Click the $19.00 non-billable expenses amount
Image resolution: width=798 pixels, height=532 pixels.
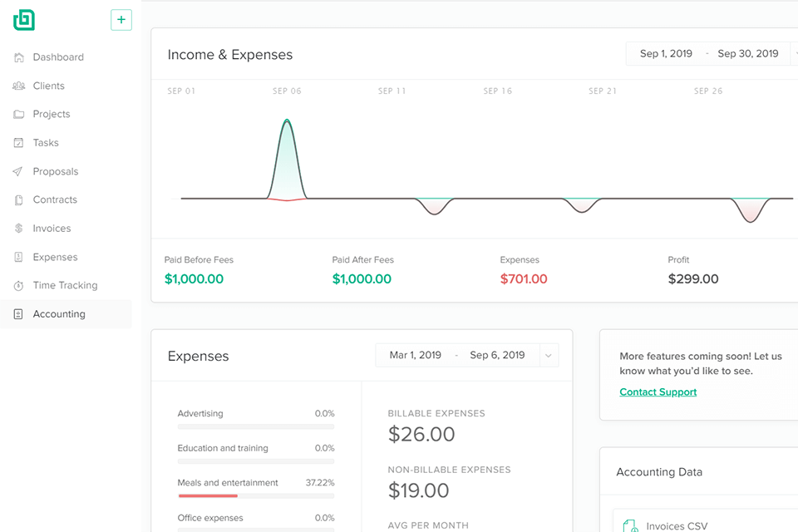[418, 490]
